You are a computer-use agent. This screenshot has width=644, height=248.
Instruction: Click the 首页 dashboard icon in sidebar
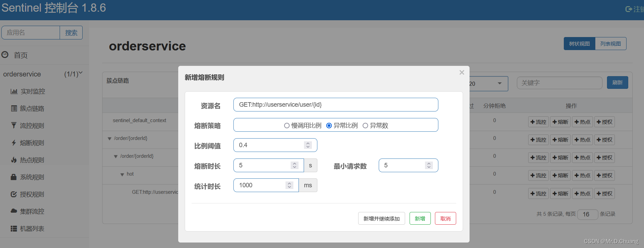click(x=5, y=55)
